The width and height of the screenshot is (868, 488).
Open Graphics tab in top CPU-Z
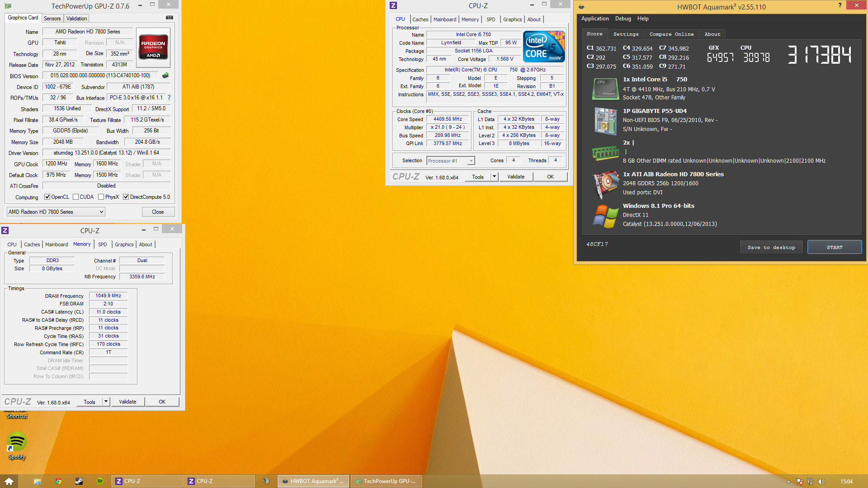[x=512, y=19]
